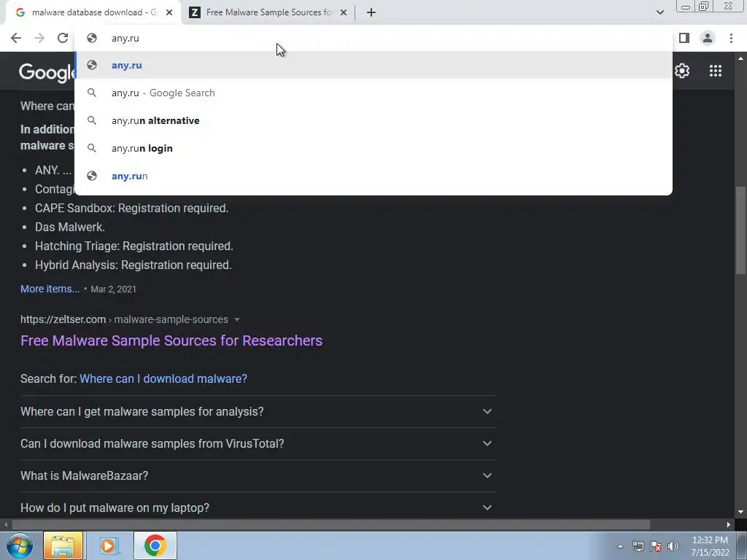747x560 pixels.
Task: Open the tab search dropdown arrow
Action: tap(659, 12)
